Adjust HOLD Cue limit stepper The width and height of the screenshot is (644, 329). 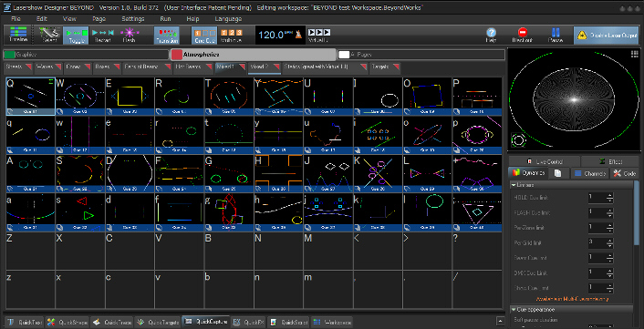609,198
